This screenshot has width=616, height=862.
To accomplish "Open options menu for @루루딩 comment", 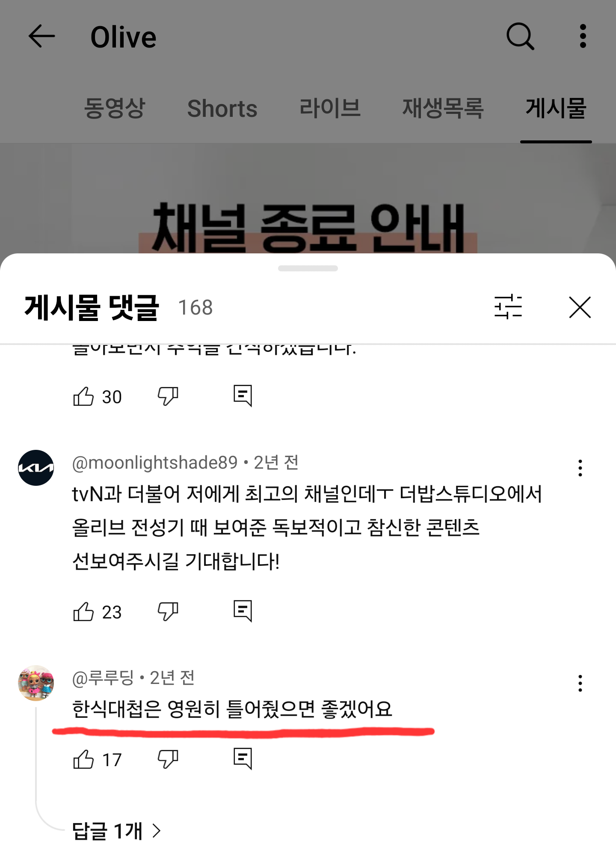I will pos(580,683).
